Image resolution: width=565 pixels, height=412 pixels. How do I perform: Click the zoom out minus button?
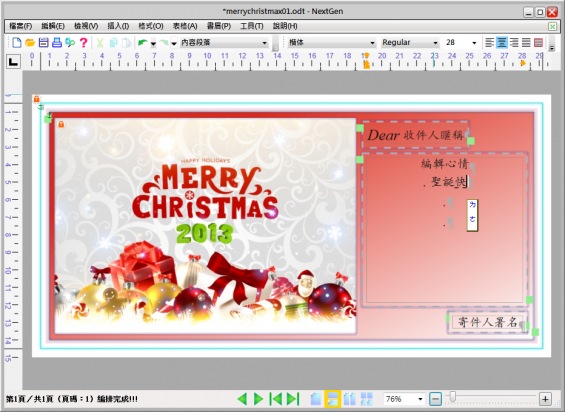tap(435, 399)
